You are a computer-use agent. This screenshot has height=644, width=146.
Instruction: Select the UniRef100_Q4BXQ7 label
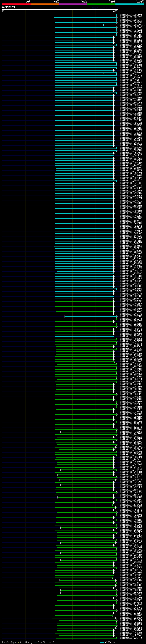coord(131,90)
